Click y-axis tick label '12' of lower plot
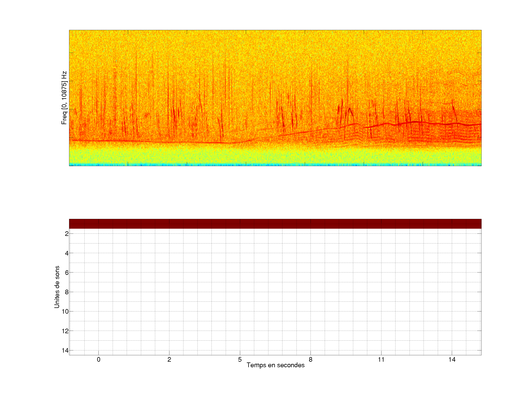 [65, 331]
